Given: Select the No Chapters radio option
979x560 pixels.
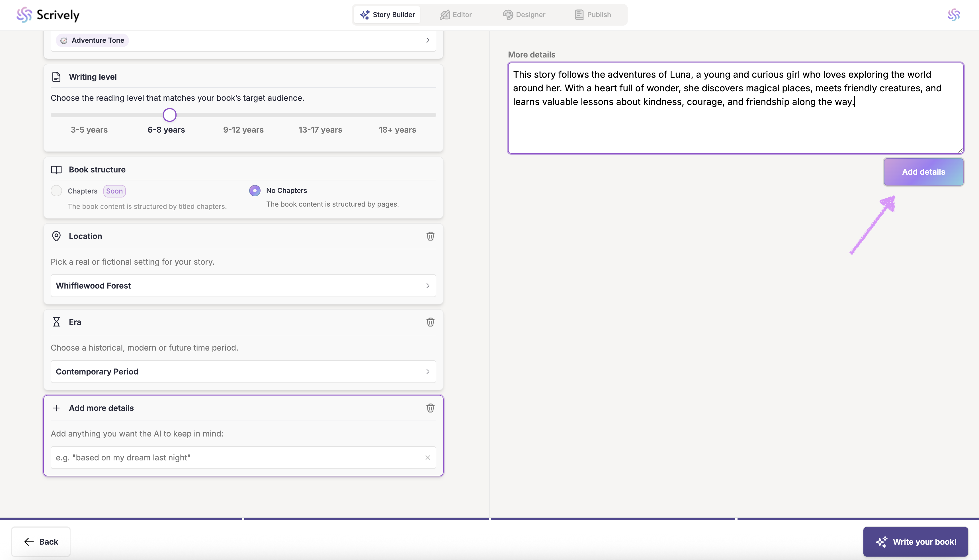Looking at the screenshot, I should pyautogui.click(x=255, y=190).
